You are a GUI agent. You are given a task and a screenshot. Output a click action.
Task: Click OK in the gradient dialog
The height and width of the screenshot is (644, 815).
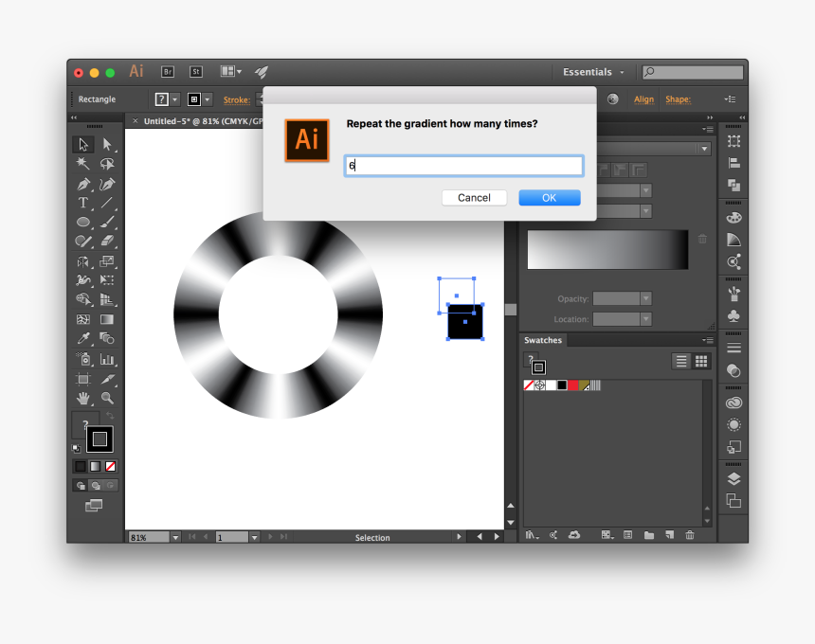click(549, 198)
